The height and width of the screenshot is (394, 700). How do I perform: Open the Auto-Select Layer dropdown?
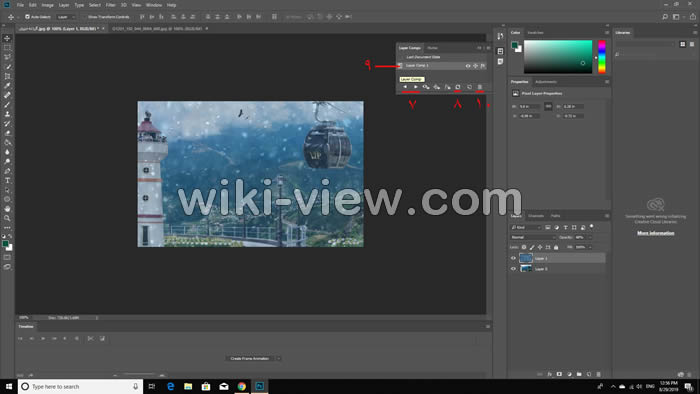[66, 17]
